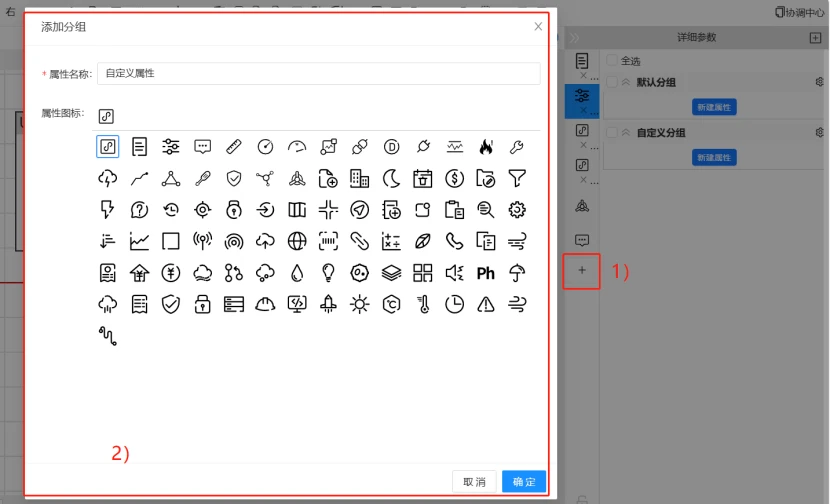The image size is (830, 504).
Task: Choose the building icon
Action: point(359,178)
